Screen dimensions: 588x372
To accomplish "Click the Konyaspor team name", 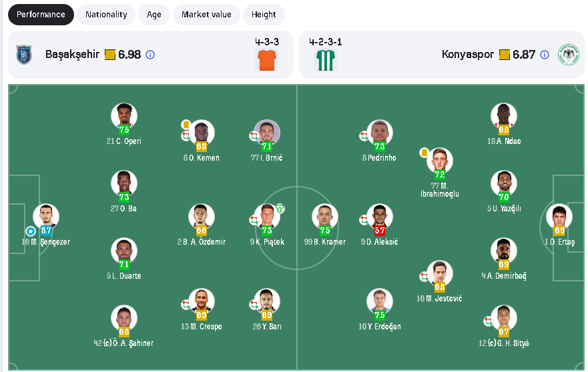I will click(x=467, y=55).
